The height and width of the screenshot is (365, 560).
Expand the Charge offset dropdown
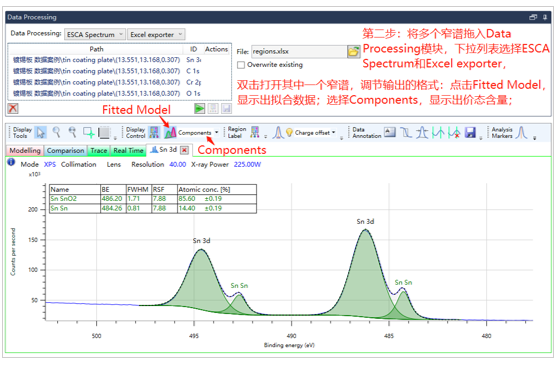click(334, 132)
